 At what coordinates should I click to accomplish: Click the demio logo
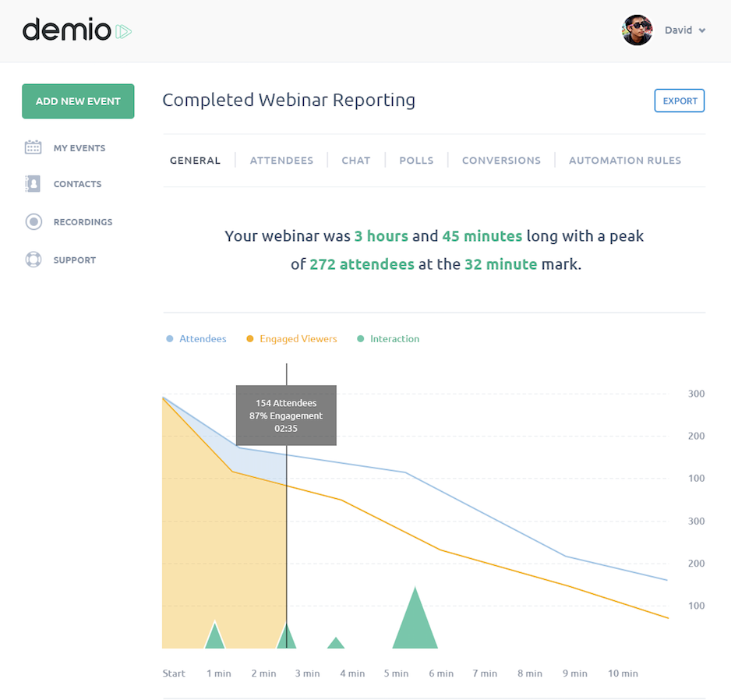(x=77, y=30)
